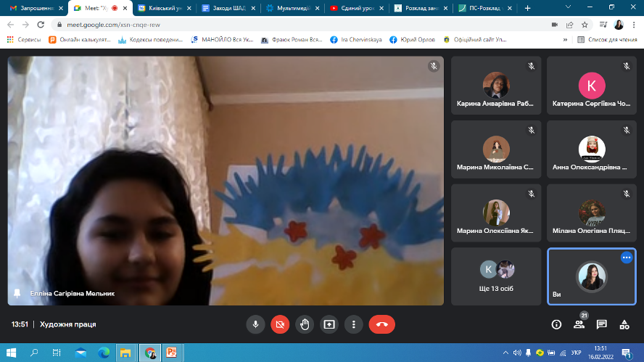Viewport: 644px width, 362px height.
Task: Open 'Ira Chervinskaya' Facebook bookmark
Action: tap(356, 39)
